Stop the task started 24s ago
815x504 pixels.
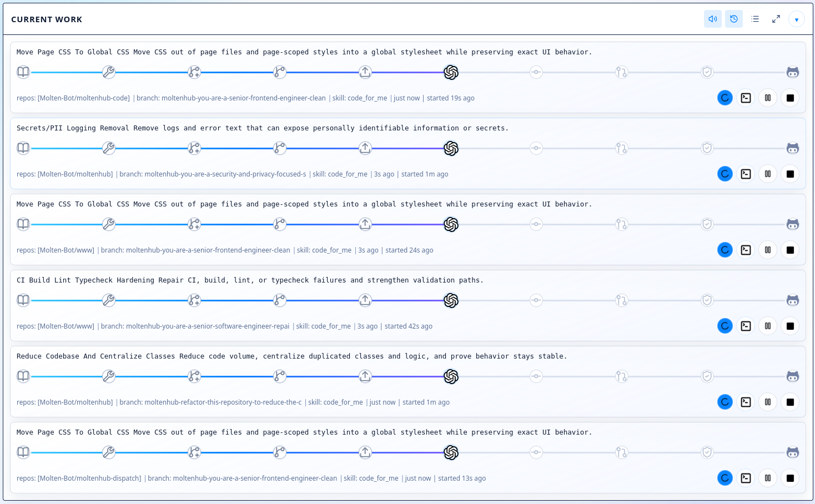[790, 250]
